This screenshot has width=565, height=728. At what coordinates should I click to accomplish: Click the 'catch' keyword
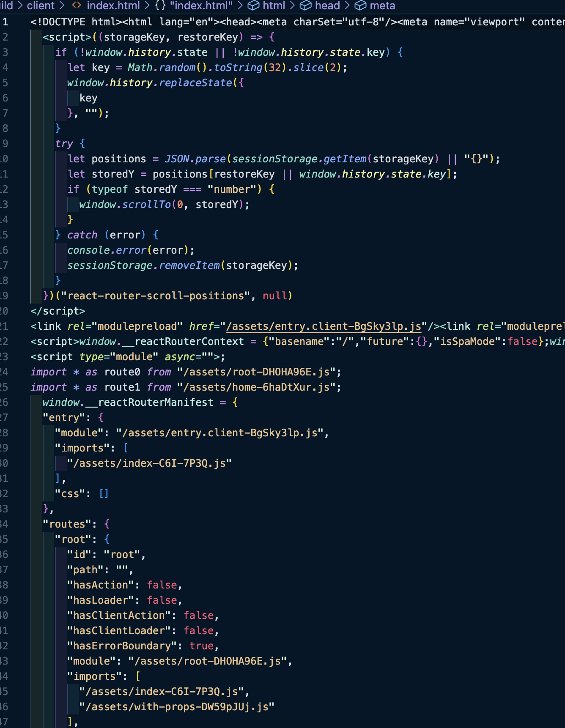[x=82, y=235]
